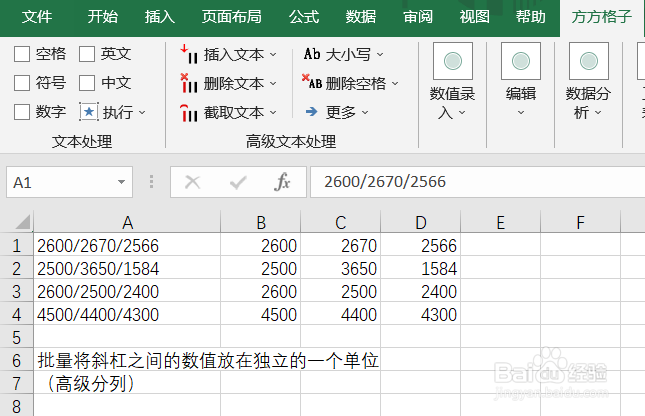This screenshot has height=416, width=645.
Task: Click the Delete Text (删除文本) icon
Action: (189, 83)
